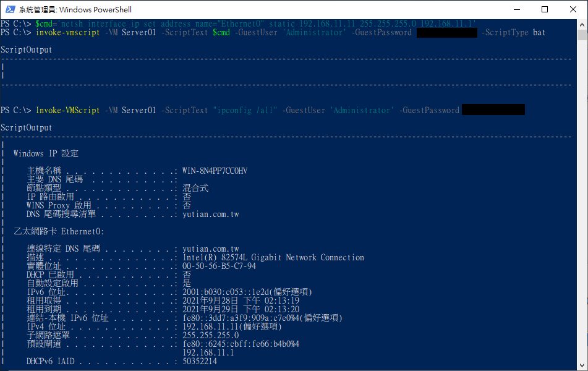Close the Windows PowerShell window
The height and width of the screenshot is (371, 588).
573,9
